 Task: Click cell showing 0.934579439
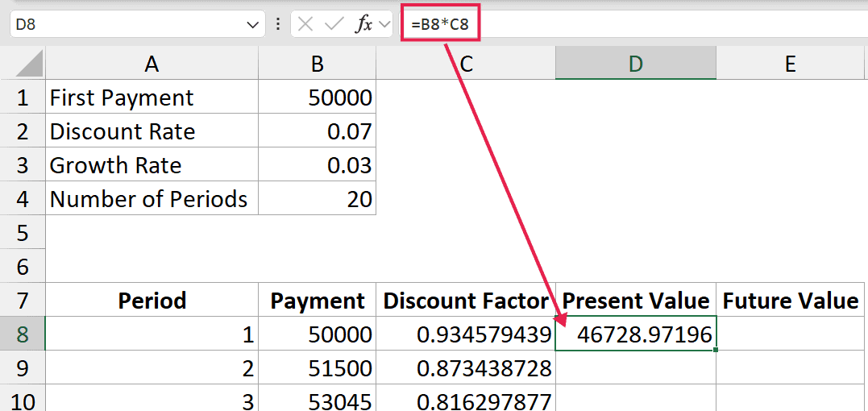click(x=466, y=334)
